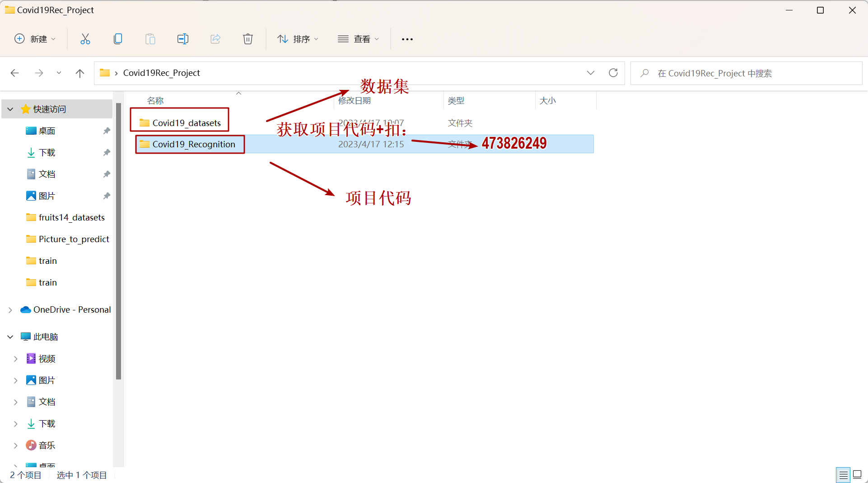Expand the 文档 node under 此电脑
The width and height of the screenshot is (868, 483).
(x=16, y=402)
